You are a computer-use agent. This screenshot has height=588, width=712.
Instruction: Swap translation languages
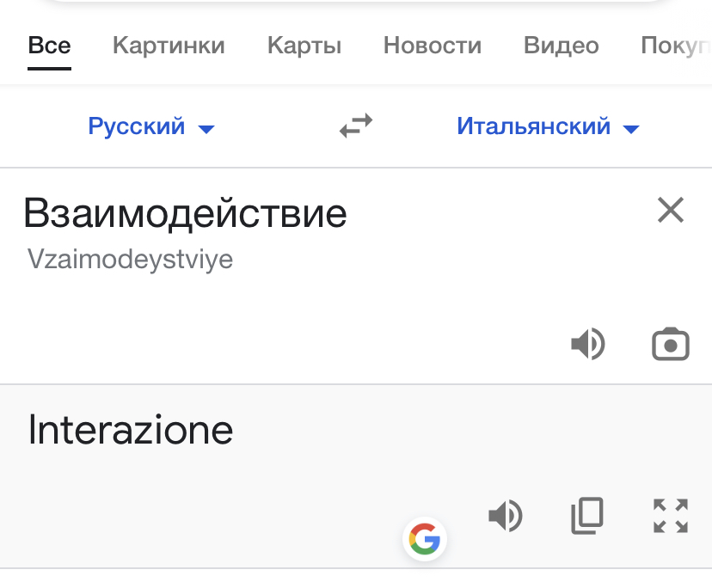(354, 126)
